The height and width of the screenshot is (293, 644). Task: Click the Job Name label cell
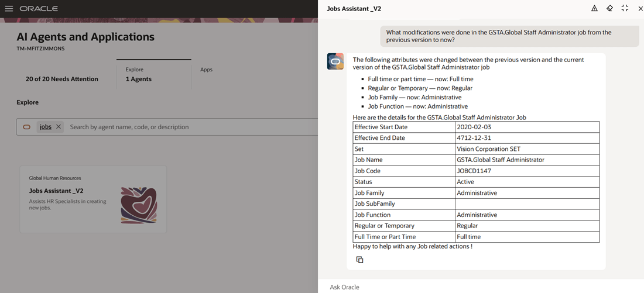(404, 160)
